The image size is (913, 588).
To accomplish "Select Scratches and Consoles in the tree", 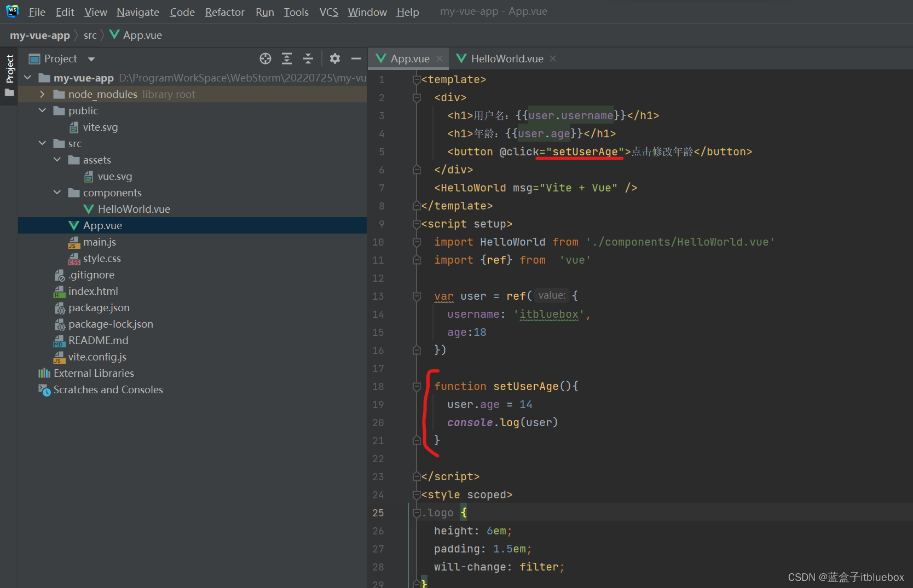I will tap(192, 389).
